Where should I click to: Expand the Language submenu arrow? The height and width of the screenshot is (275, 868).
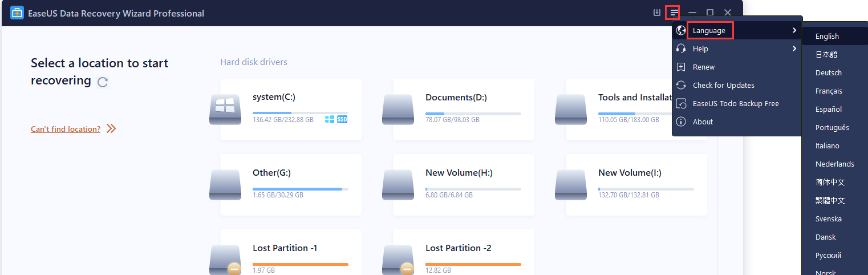click(x=794, y=30)
